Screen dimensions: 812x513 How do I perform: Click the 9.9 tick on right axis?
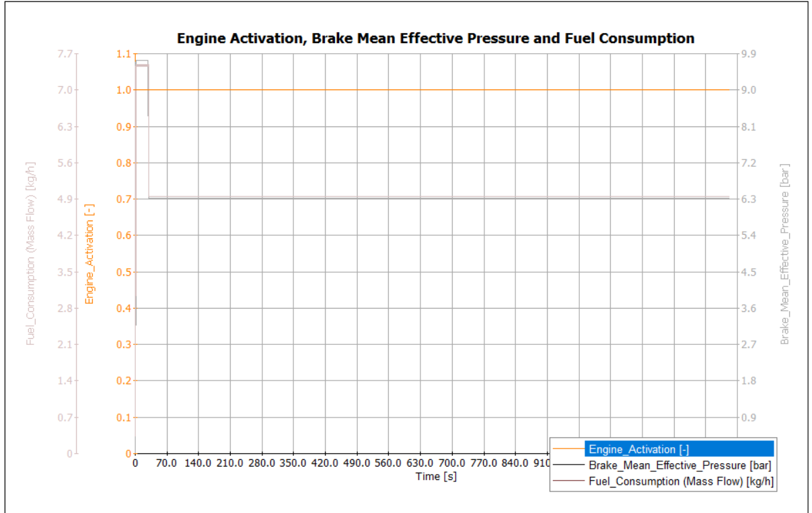coord(749,54)
